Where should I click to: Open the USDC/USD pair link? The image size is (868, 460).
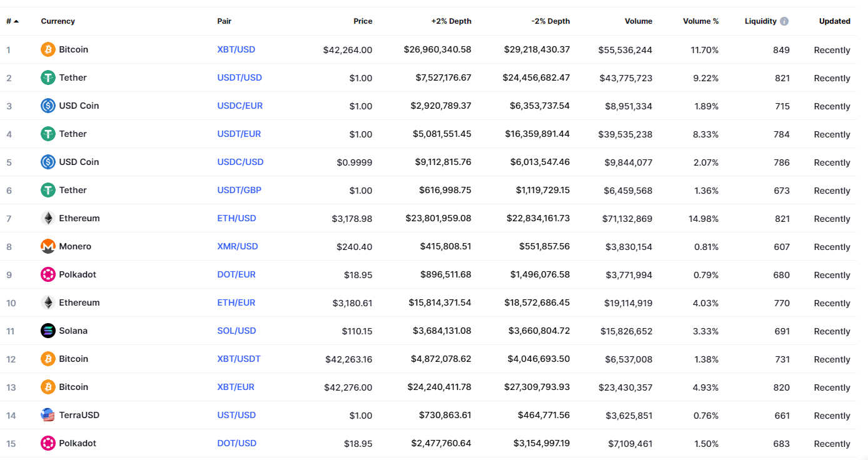coord(241,162)
